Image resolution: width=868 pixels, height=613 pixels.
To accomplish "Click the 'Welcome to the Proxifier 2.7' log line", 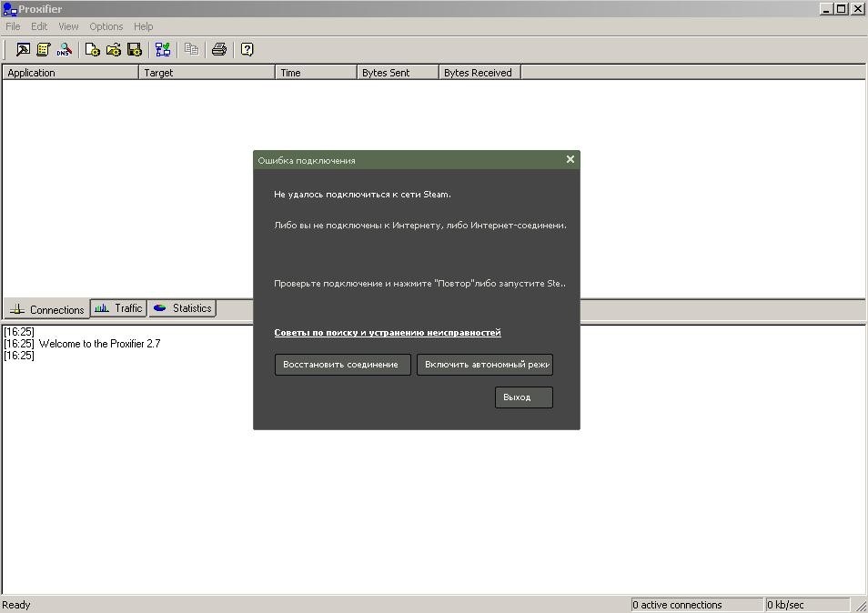I will click(100, 344).
